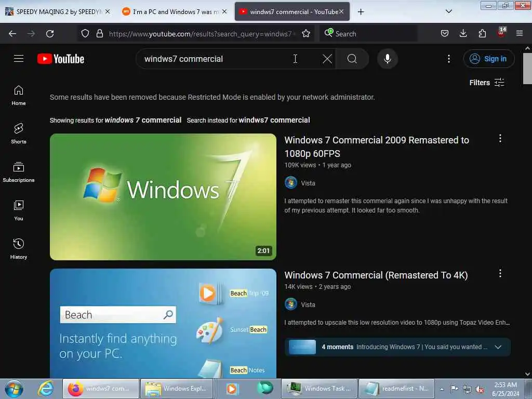Switch to Windows Explorer taskbar button
532x399 pixels.
177,389
